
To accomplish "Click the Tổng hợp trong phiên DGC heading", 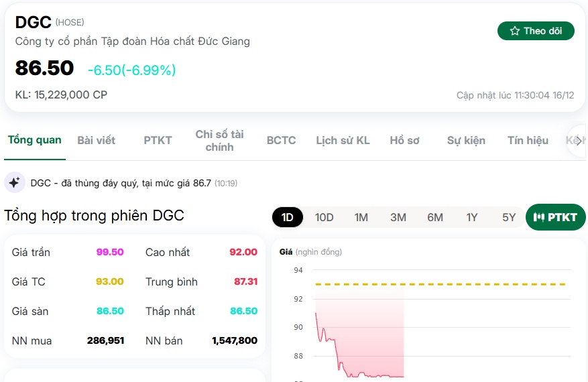I will coord(94,216).
